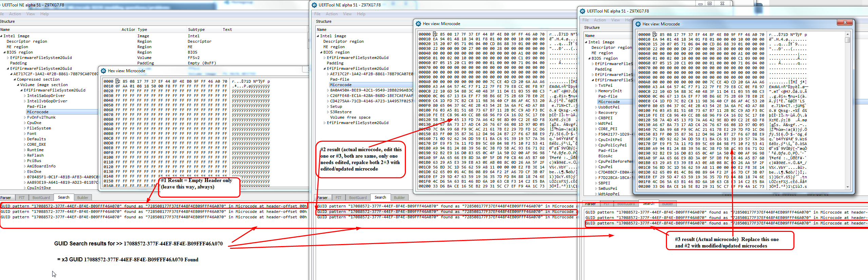Image resolution: width=868 pixels, height=280 pixels.
Task: Expand 8A0A450A node in middle window
Action: click(x=328, y=90)
